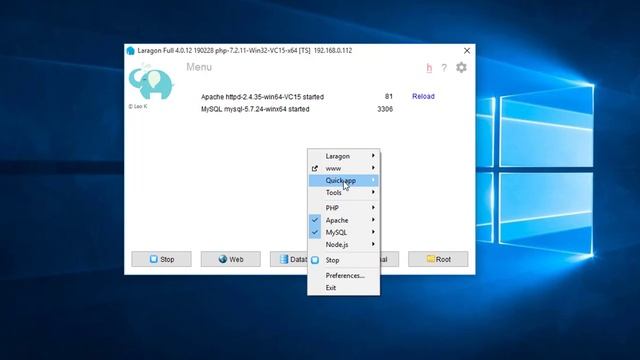640x360 pixels.
Task: Click the question mark help icon
Action: tap(444, 68)
